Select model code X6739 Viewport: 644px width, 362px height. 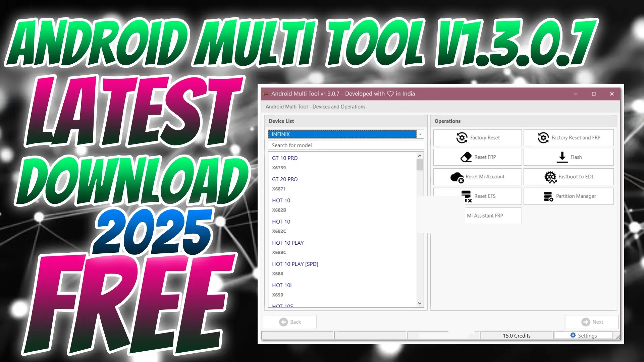[279, 168]
